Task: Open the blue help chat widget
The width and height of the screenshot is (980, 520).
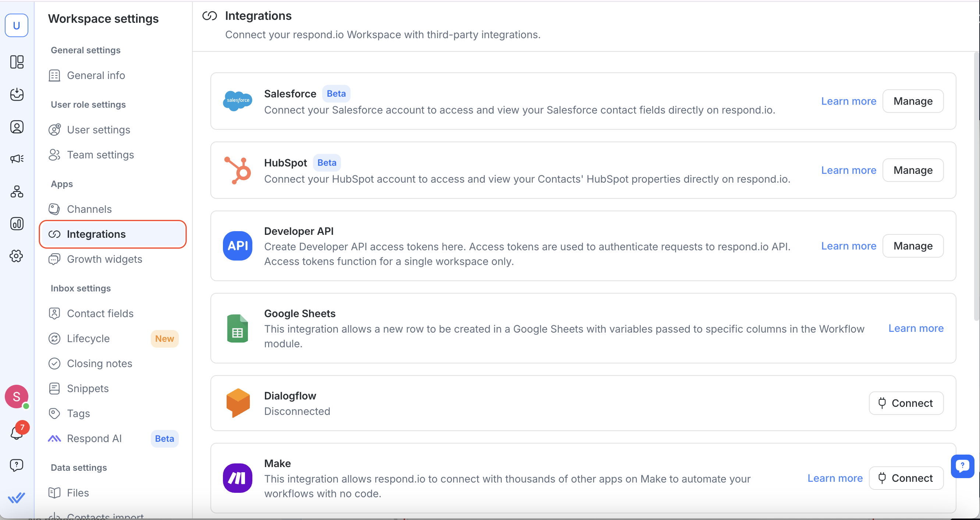Action: pyautogui.click(x=962, y=466)
